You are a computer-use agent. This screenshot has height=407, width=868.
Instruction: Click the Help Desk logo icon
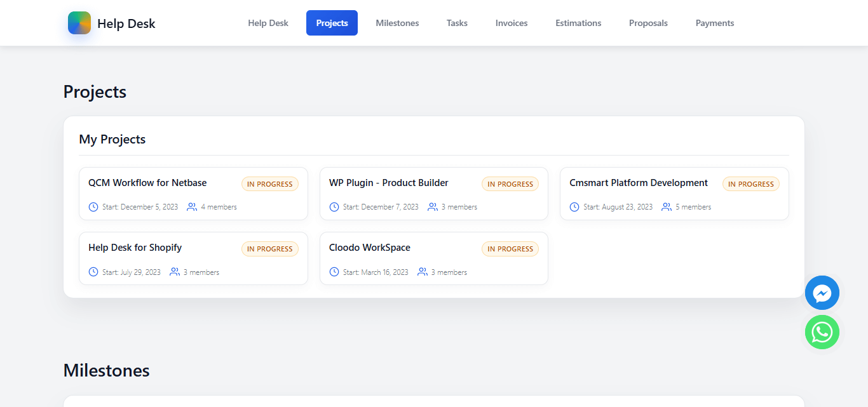pyautogui.click(x=79, y=23)
